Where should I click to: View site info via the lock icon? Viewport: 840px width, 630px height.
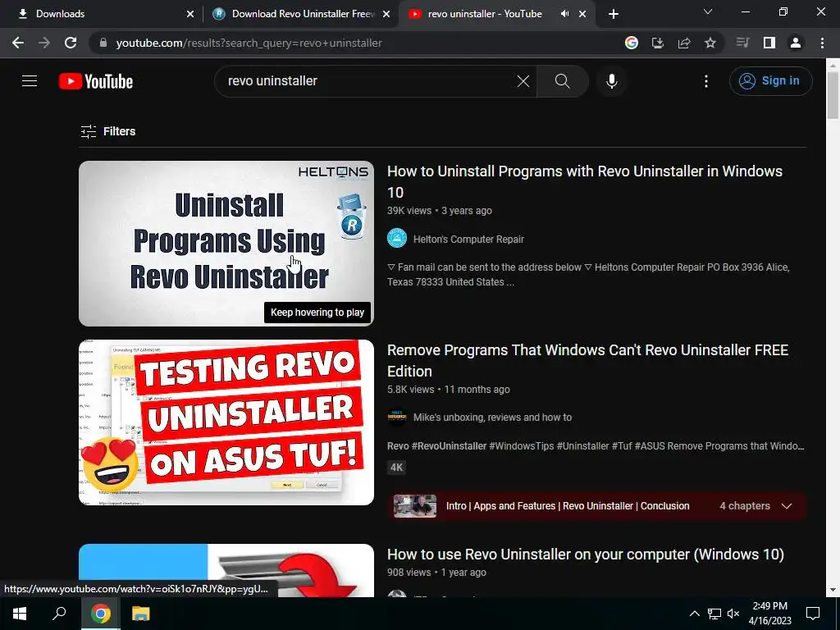103,43
